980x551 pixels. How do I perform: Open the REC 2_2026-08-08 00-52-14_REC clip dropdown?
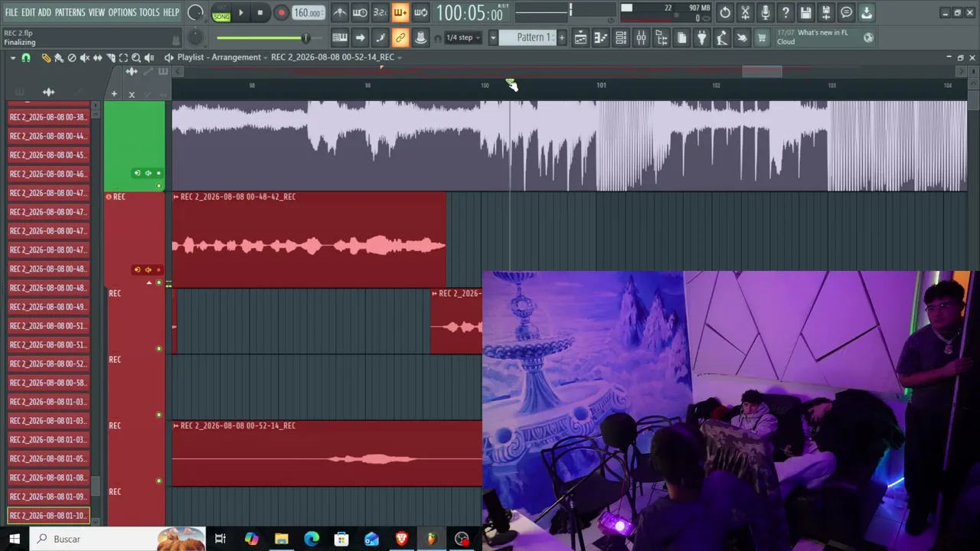tap(399, 57)
